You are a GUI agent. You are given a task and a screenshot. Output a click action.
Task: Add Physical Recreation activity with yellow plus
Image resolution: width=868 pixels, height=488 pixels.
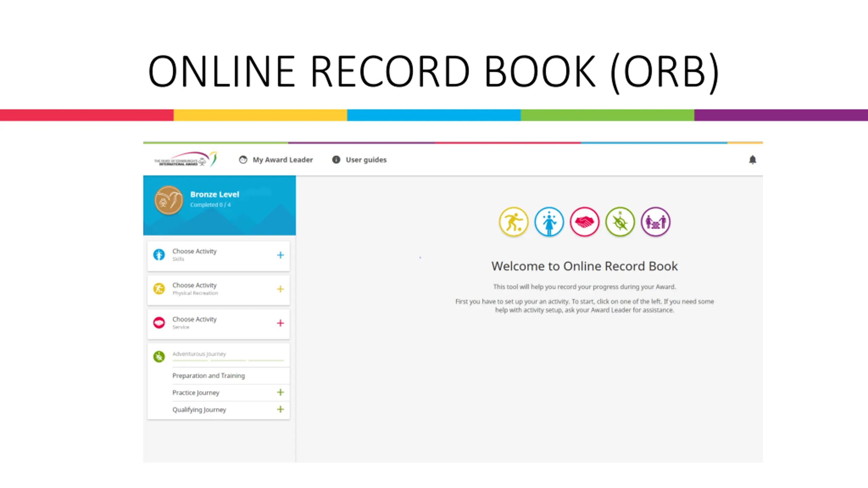280,289
